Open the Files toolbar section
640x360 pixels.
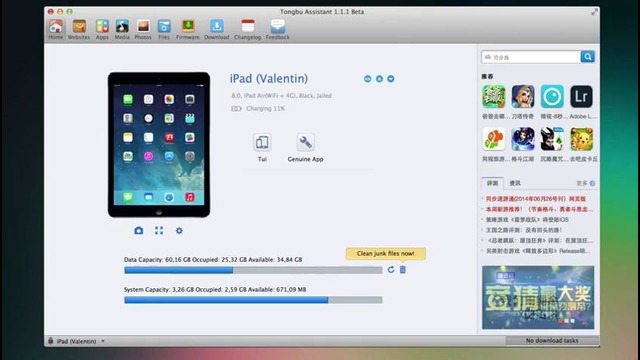tap(164, 29)
